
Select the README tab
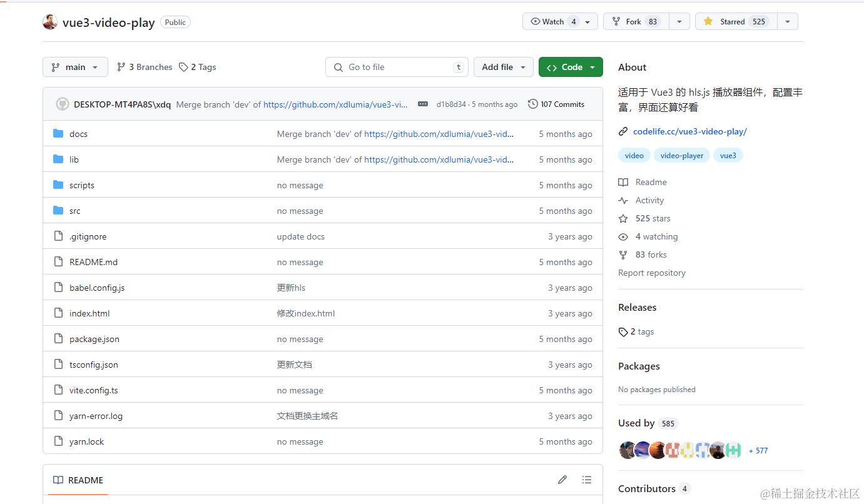coord(78,480)
